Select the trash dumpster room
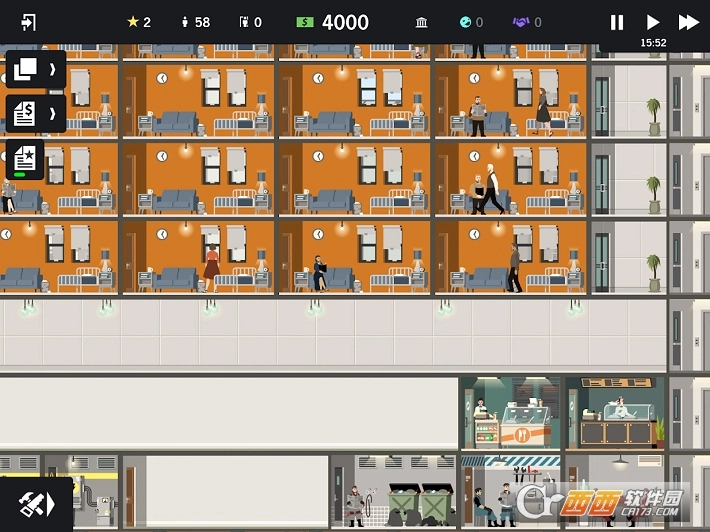Screen dimensions: 710x532 [395, 491]
